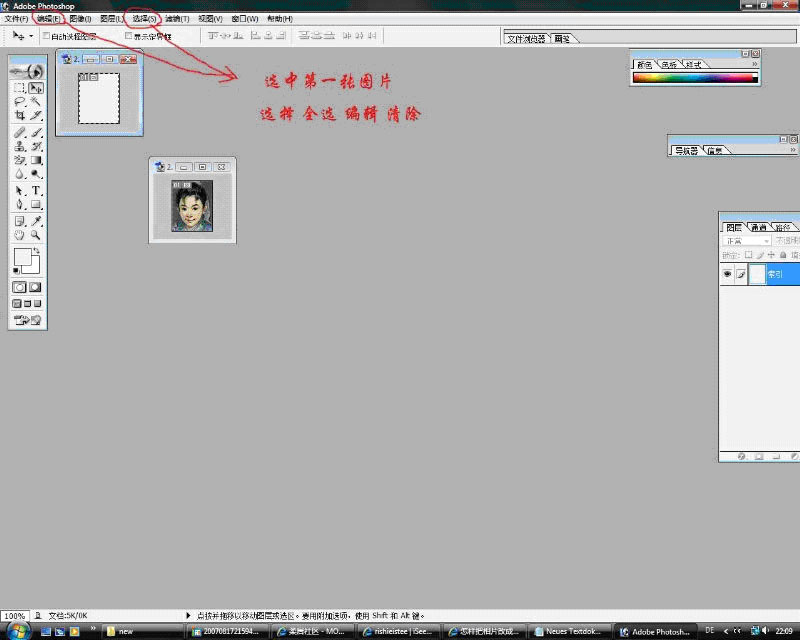Image resolution: width=800 pixels, height=640 pixels.
Task: Open the 窗口(W) menu
Action: pyautogui.click(x=244, y=19)
